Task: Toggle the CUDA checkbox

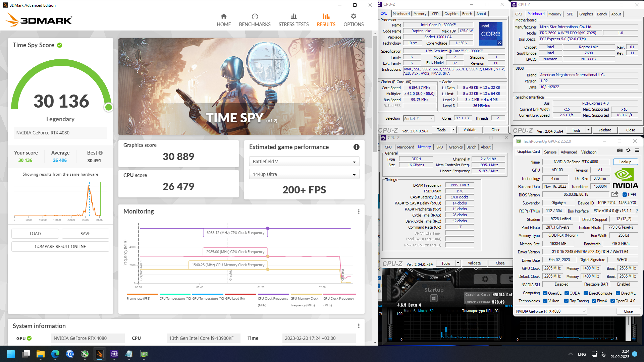Action: click(x=567, y=293)
